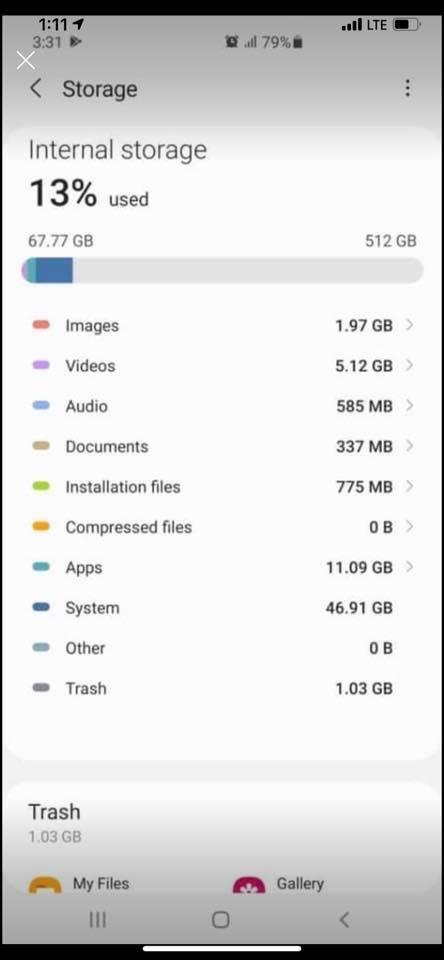Image resolution: width=444 pixels, height=960 pixels.
Task: Tap the back arrow beside Storage
Action: coord(36,89)
